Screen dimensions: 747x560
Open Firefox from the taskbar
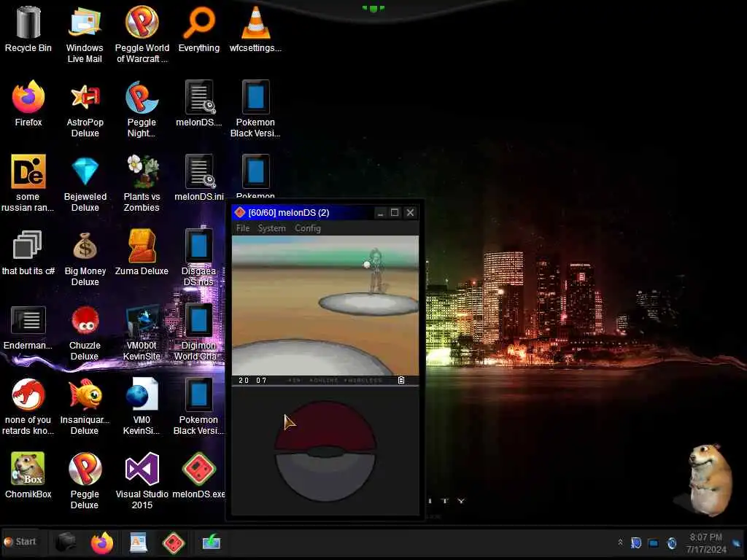coord(102,542)
